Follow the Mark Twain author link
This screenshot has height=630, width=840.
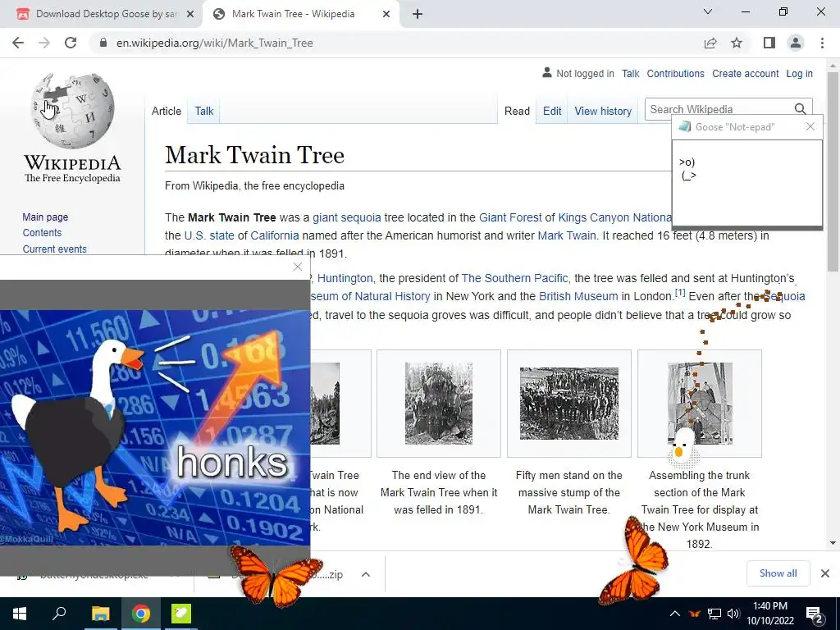(566, 235)
